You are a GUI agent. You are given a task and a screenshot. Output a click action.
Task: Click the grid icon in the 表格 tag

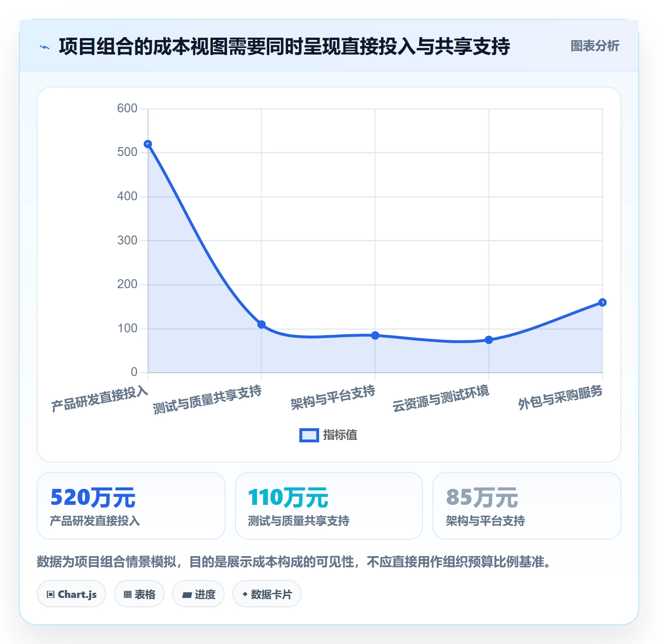pos(127,595)
